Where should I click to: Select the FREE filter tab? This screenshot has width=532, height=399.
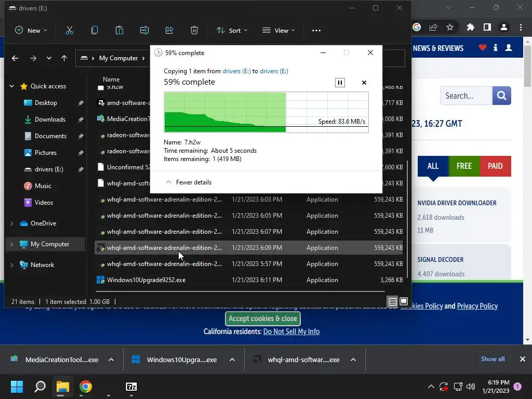click(x=464, y=166)
